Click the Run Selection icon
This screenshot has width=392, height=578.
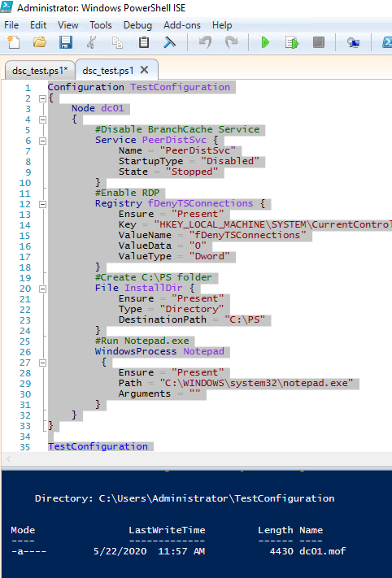[x=292, y=42]
